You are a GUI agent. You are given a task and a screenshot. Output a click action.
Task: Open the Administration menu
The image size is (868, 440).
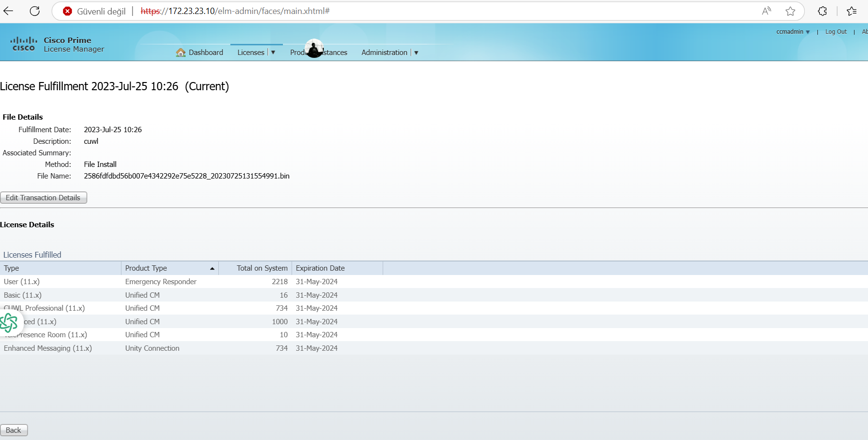coord(384,53)
